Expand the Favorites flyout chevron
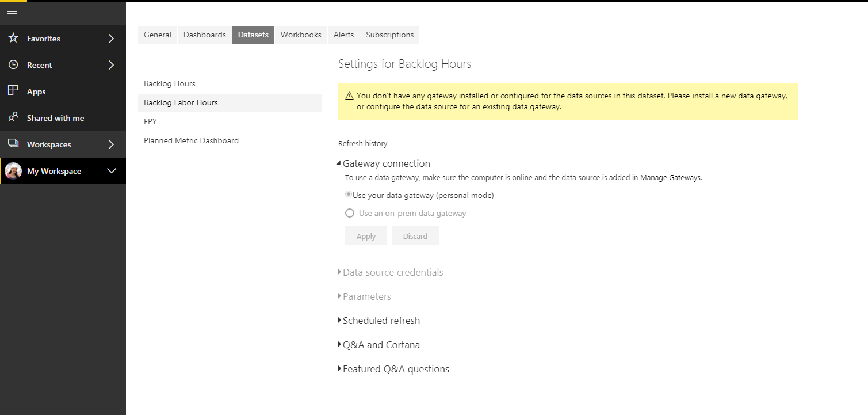 (x=112, y=39)
